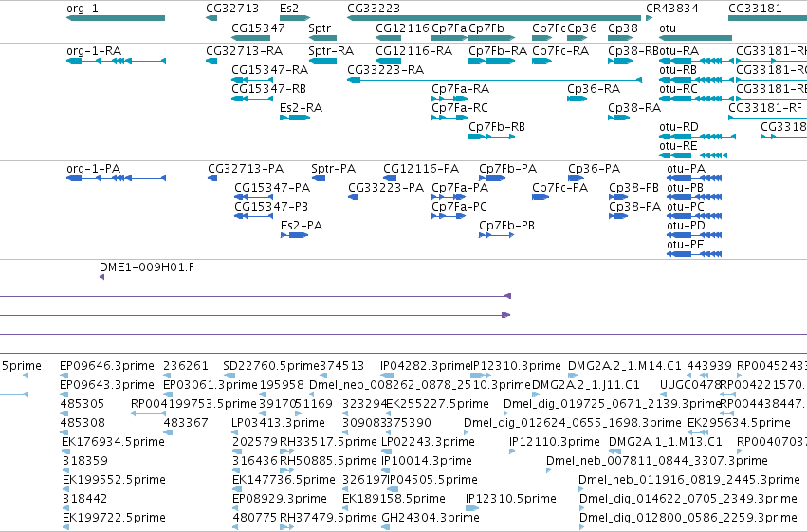This screenshot has height=532, width=807.
Task: Open transcript CG33181-RF
Action: point(767,118)
